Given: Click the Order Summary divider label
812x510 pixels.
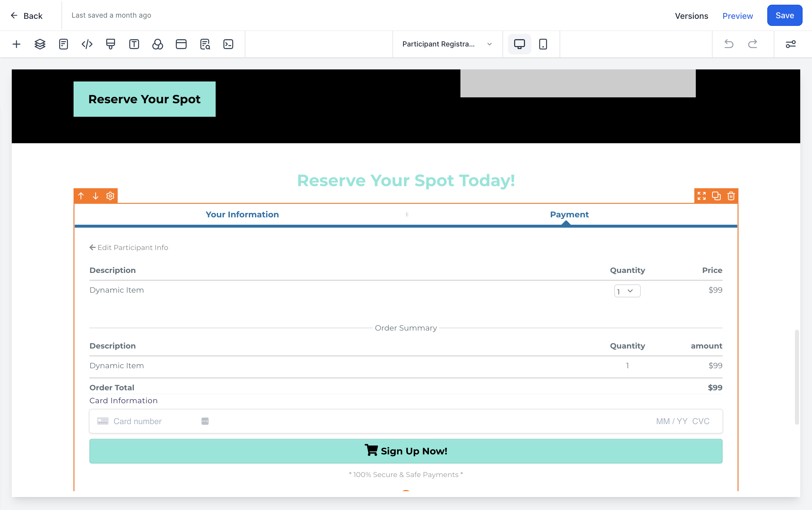Looking at the screenshot, I should [406, 328].
